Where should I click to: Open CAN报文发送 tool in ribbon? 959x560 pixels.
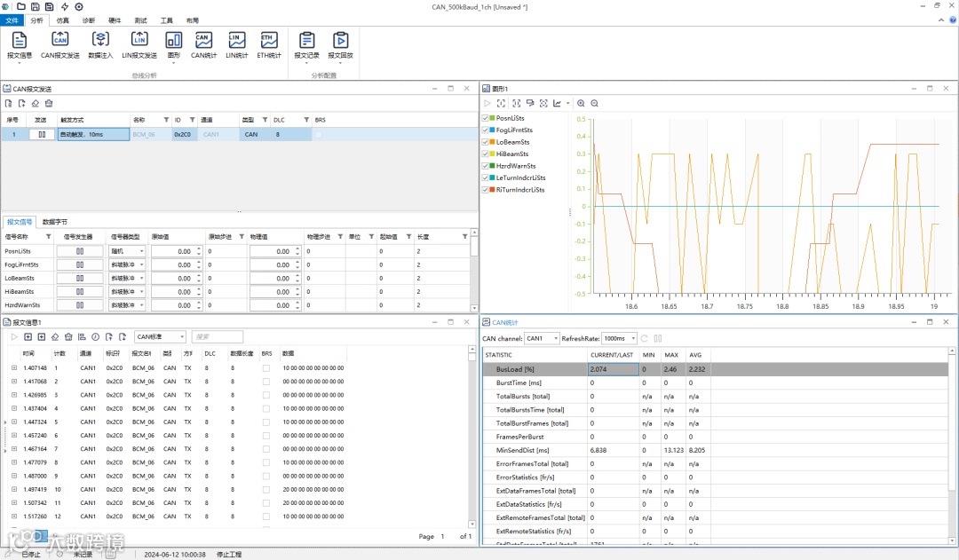point(60,41)
